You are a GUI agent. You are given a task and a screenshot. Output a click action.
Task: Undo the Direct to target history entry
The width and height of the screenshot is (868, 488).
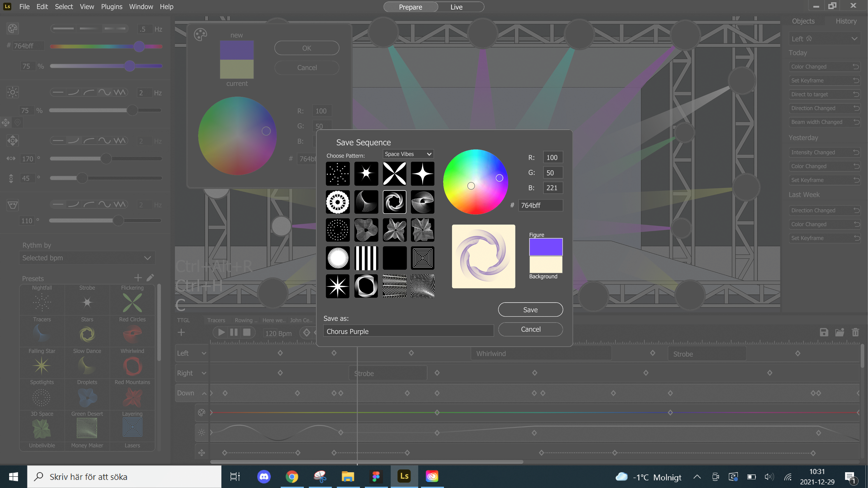point(856,94)
